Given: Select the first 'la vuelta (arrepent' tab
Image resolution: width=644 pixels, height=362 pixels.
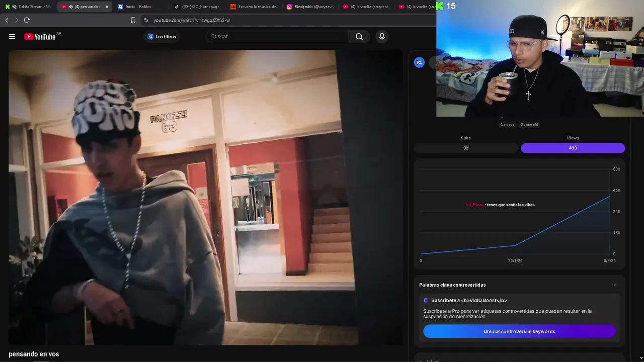Looking at the screenshot, I should (x=366, y=7).
